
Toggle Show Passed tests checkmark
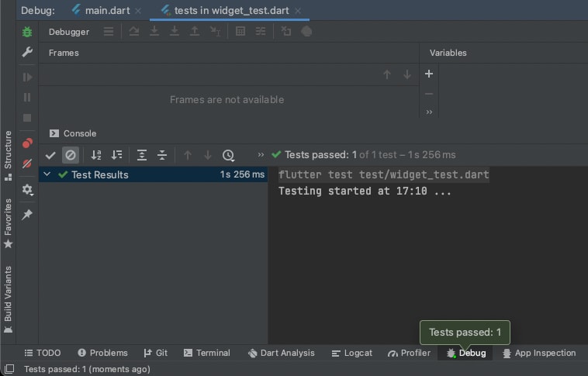pyautogui.click(x=50, y=155)
